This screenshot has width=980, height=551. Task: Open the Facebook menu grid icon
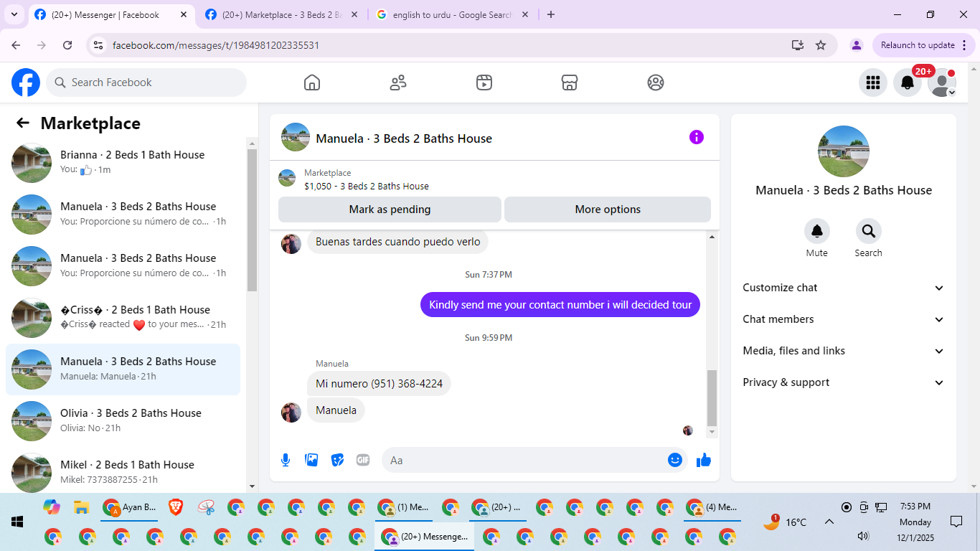(873, 83)
